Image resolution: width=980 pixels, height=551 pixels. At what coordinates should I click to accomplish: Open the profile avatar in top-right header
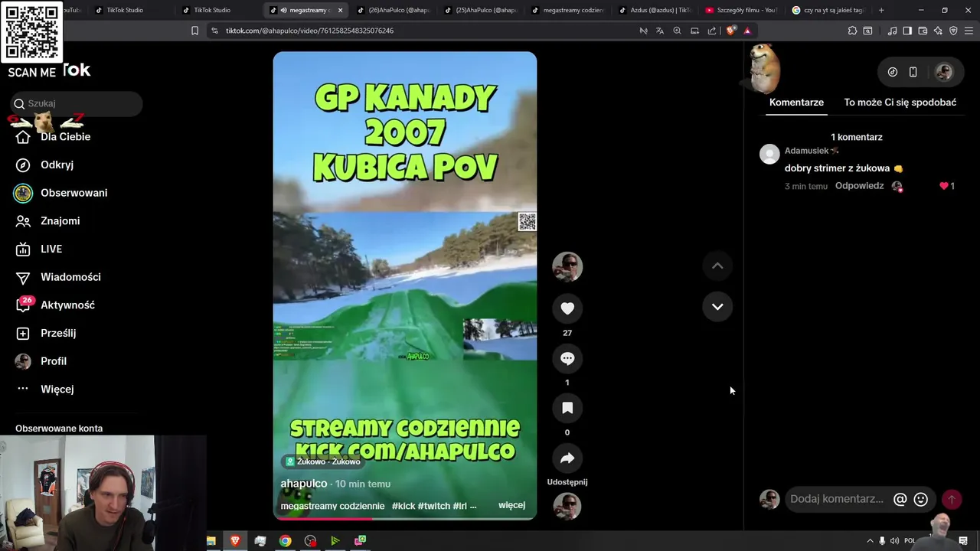coord(944,72)
